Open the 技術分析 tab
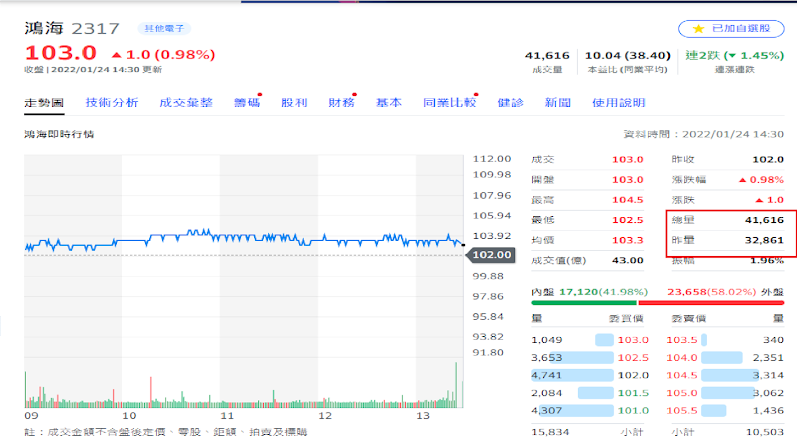This screenshot has height=448, width=797. 112,103
